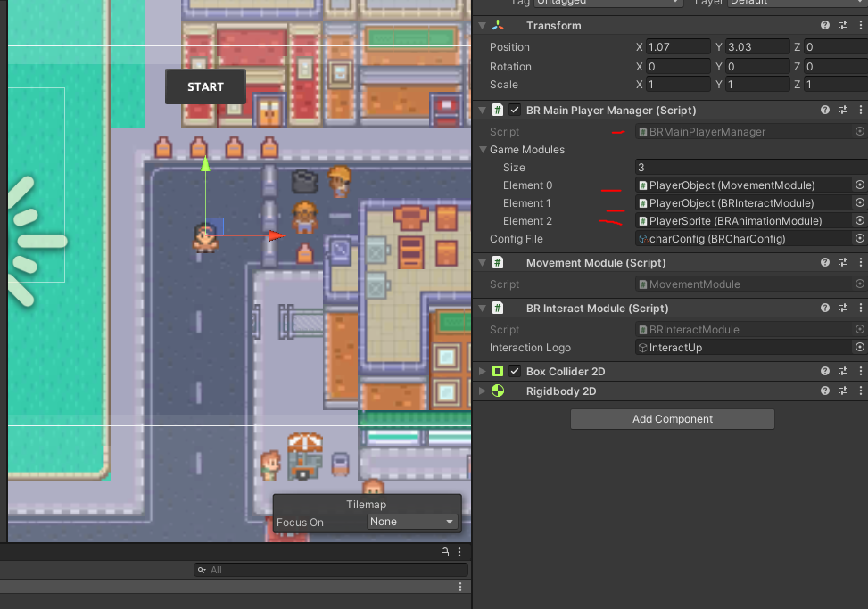Image resolution: width=868 pixels, height=609 pixels.
Task: Click red X-axis move gizmo arrow
Action: tap(277, 236)
